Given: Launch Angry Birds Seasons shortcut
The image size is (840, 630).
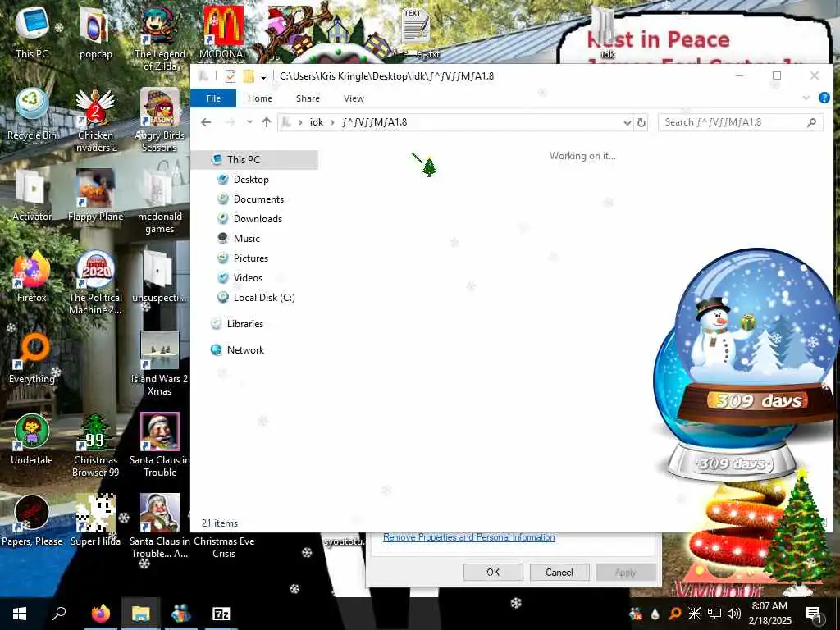Looking at the screenshot, I should 160,120.
